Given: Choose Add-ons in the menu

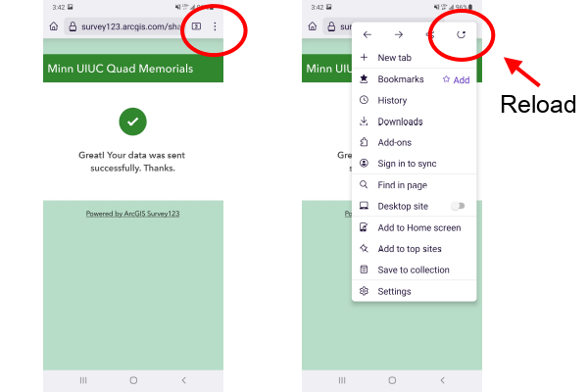Looking at the screenshot, I should click(x=394, y=142).
